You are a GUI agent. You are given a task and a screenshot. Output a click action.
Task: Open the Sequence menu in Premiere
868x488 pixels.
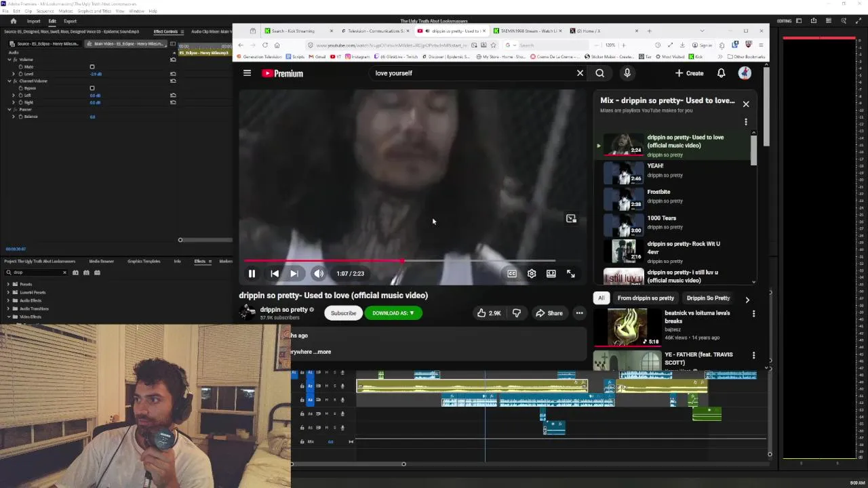[x=45, y=12]
